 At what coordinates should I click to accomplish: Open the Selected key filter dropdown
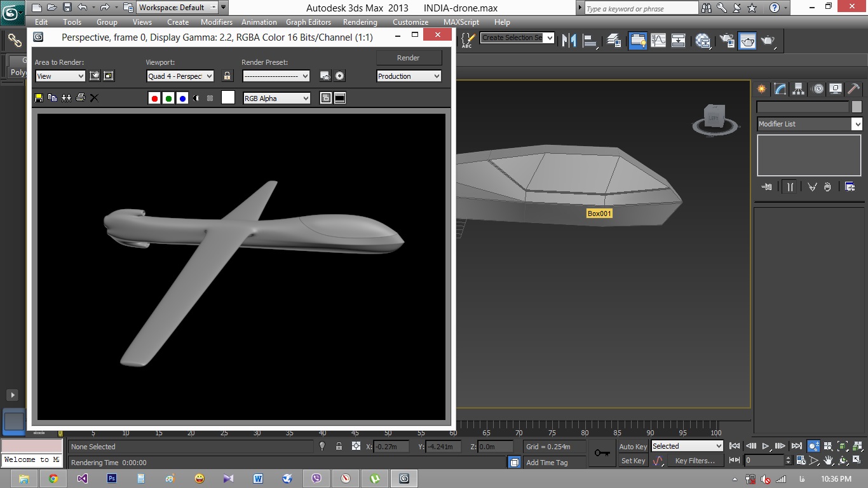[687, 446]
